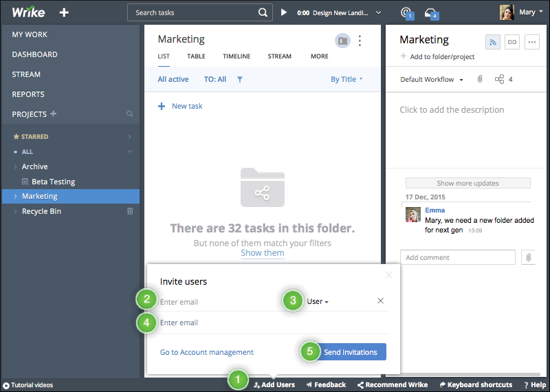Click the Recycle Bin trash icon
This screenshot has height=392, width=550.
(x=130, y=211)
